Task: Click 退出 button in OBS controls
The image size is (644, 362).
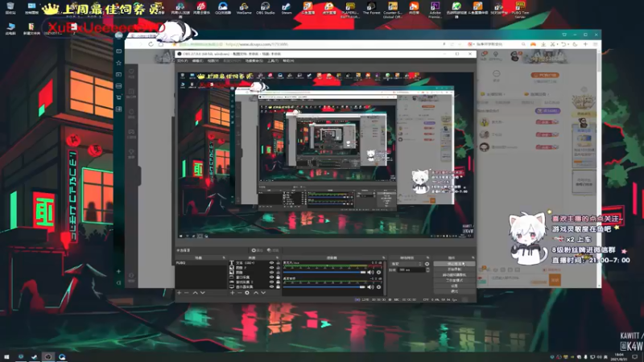Action: tap(454, 291)
